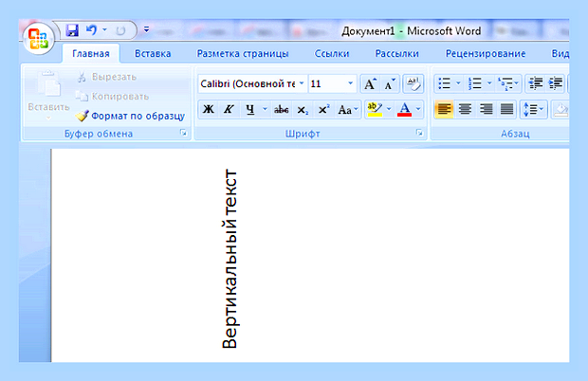Toggle italic К formatting
The width and height of the screenshot is (588, 381).
229,109
